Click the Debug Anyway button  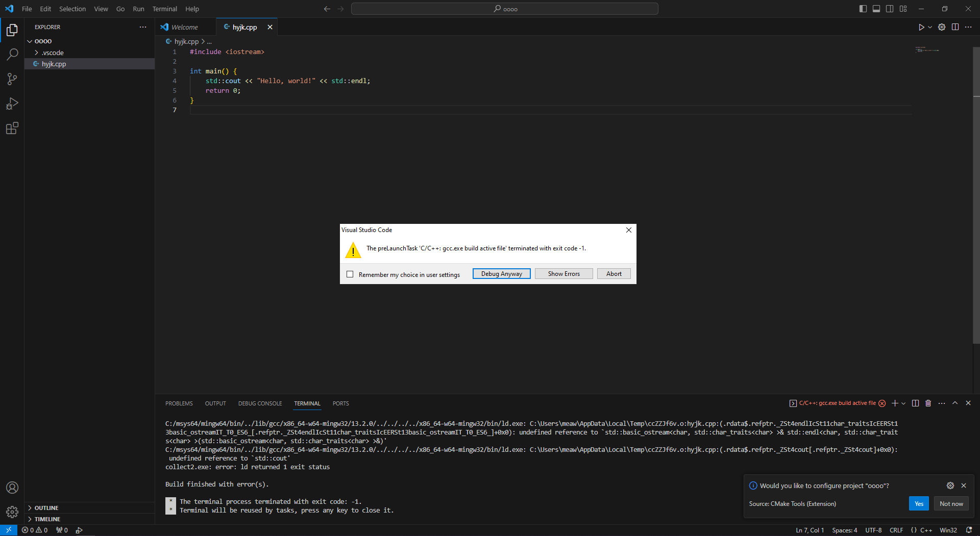tap(501, 273)
